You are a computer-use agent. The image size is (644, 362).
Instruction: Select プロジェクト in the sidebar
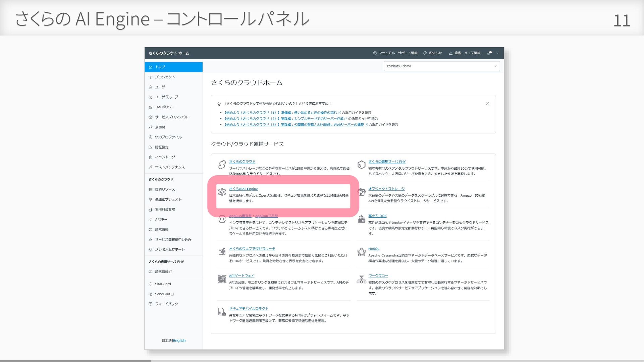(x=165, y=77)
